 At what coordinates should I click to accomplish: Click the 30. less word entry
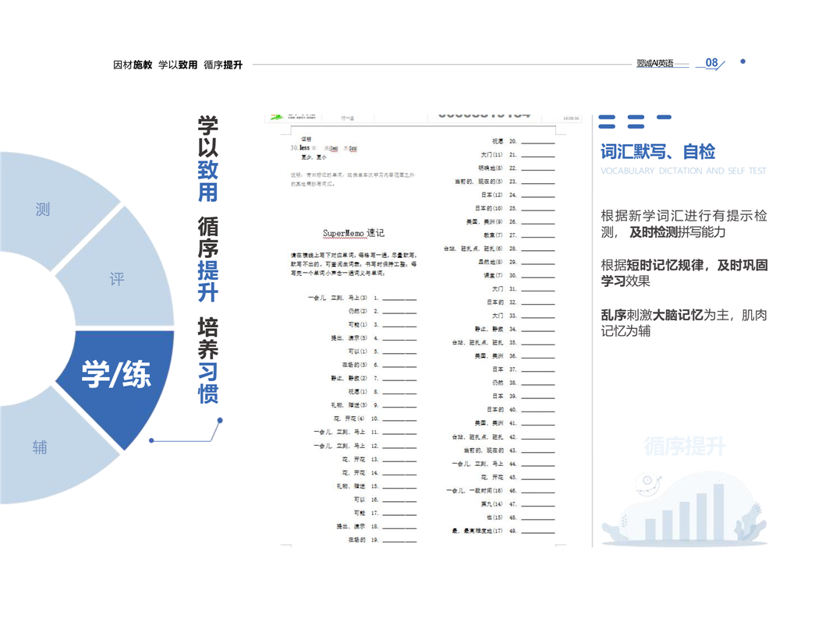301,147
